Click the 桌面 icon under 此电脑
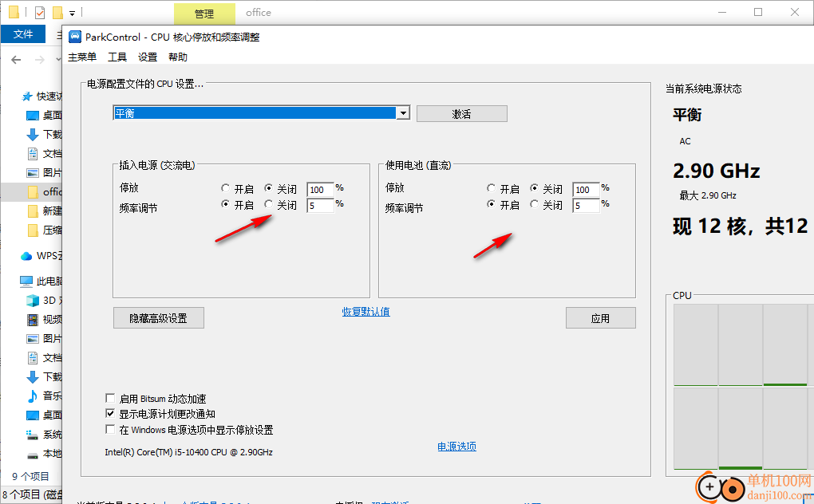This screenshot has width=814, height=504. click(x=32, y=415)
